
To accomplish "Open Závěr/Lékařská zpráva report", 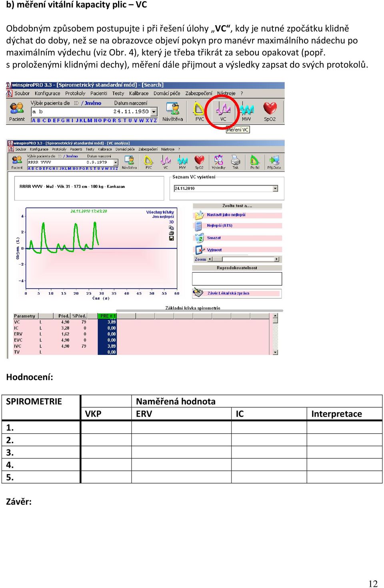I will [228, 293].
